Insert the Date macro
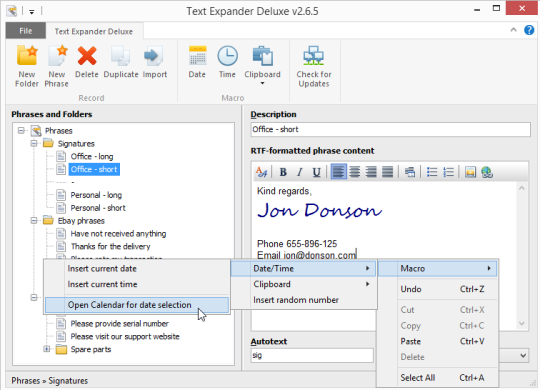Viewport: 540px width, 390px height. pos(197,62)
